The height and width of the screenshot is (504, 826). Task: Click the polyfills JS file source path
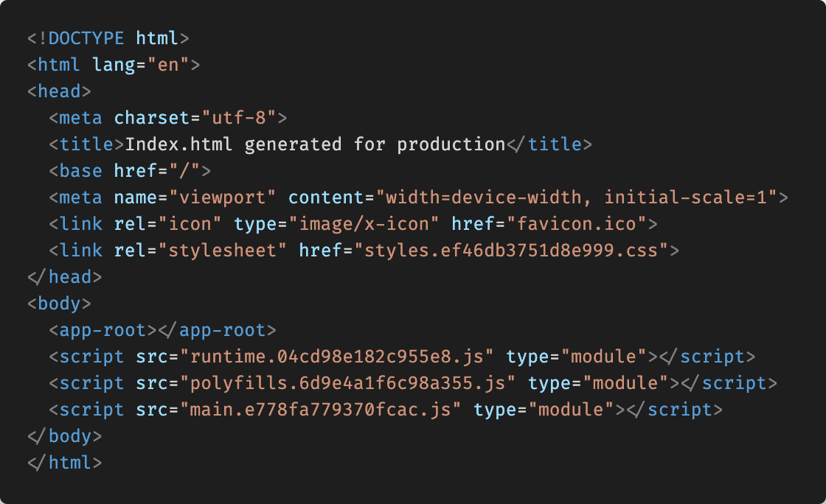348,383
